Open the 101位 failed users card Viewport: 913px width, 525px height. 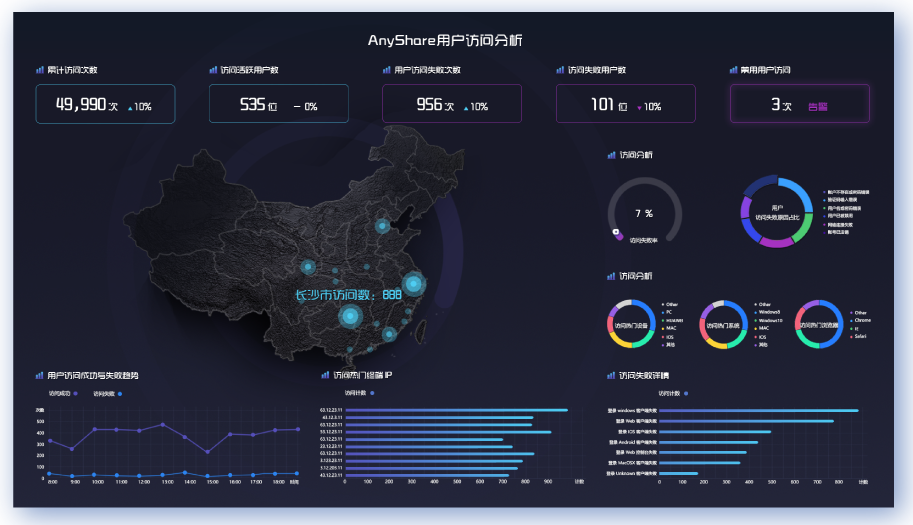pyautogui.click(x=626, y=104)
